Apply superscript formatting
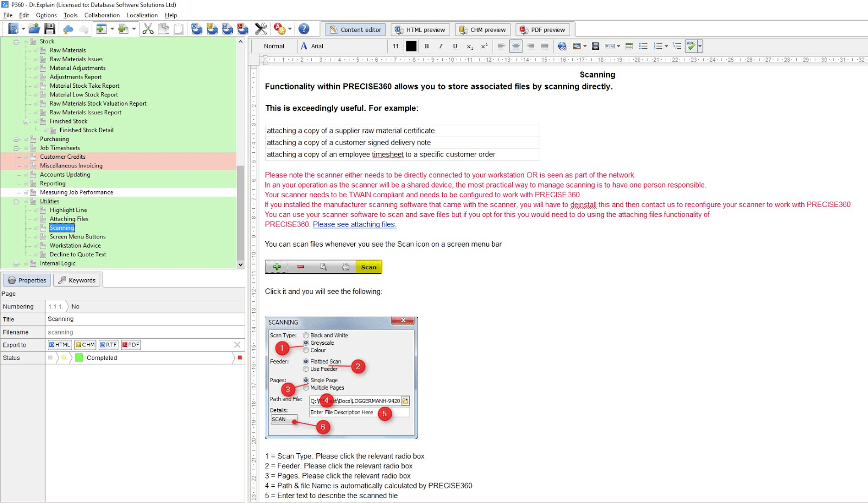Screen dimensions: 868x503 [x=484, y=47]
